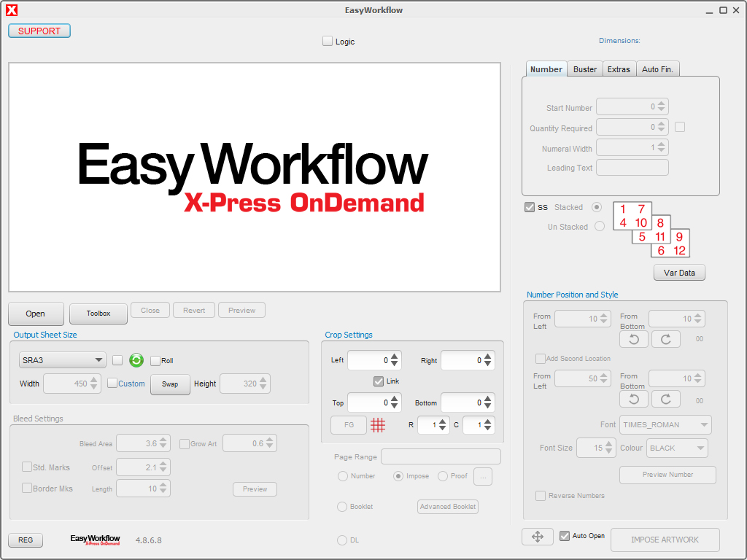The width and height of the screenshot is (747, 560).
Task: Rotate second number location counter-clockwise
Action: pos(634,399)
